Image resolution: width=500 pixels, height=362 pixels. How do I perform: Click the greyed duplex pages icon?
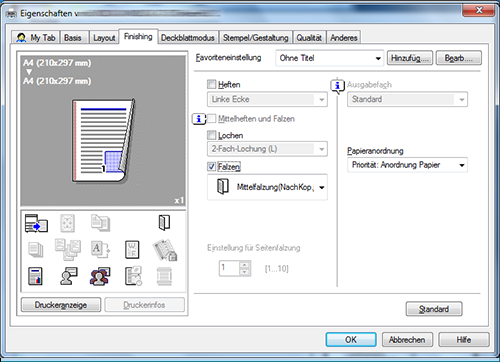(100, 223)
